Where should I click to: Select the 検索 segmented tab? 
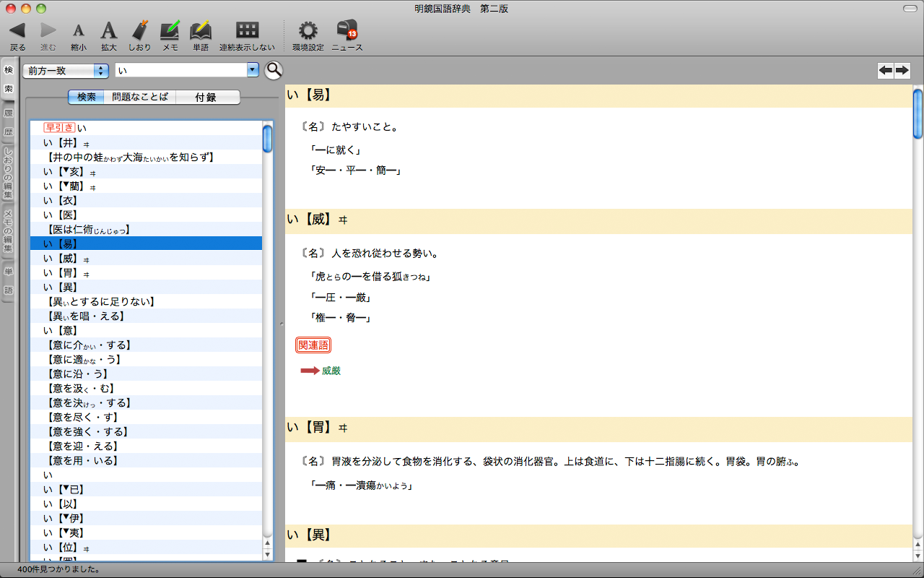[x=86, y=97]
